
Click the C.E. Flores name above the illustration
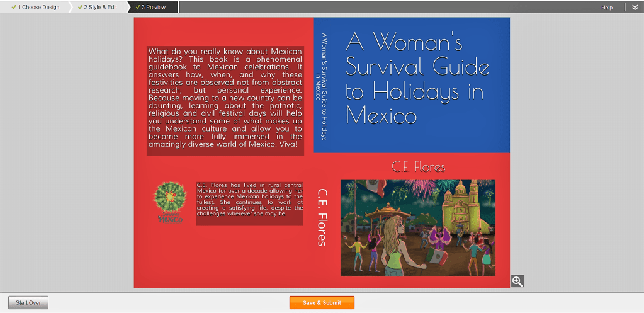[418, 167]
